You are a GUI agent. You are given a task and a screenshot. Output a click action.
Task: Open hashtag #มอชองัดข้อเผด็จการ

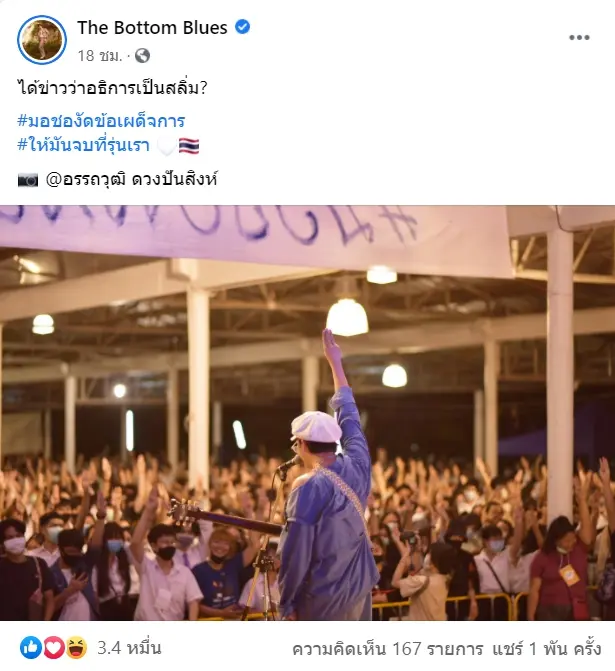click(101, 121)
